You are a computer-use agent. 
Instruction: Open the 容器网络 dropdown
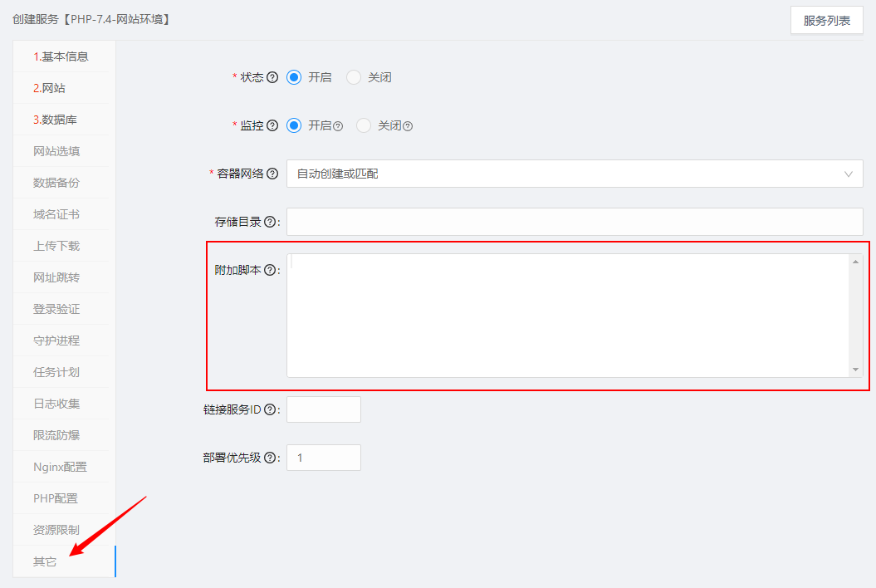click(565, 174)
